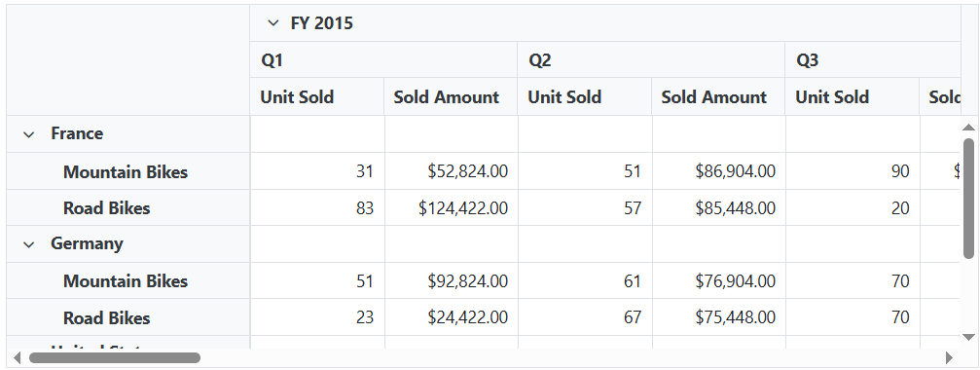Click the $92,824.00 cell

(x=452, y=281)
